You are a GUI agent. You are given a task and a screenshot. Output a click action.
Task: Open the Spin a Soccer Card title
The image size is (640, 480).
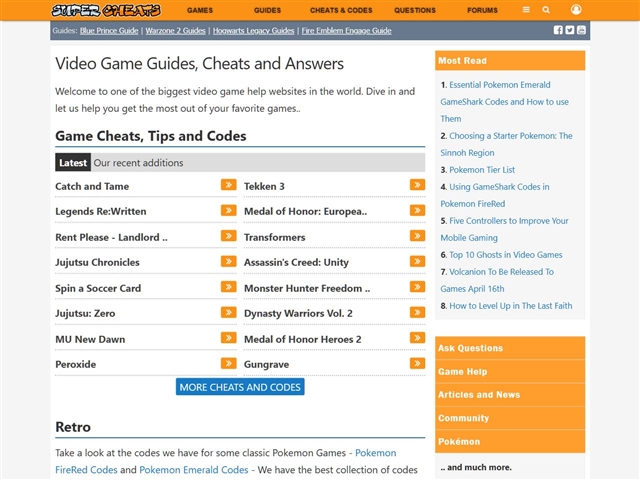(98, 289)
